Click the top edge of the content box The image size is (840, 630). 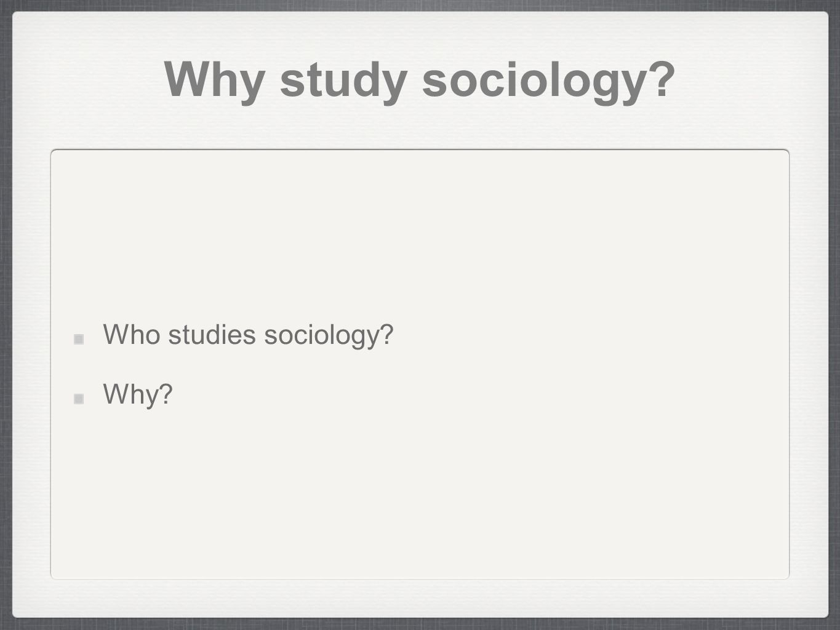[420, 150]
